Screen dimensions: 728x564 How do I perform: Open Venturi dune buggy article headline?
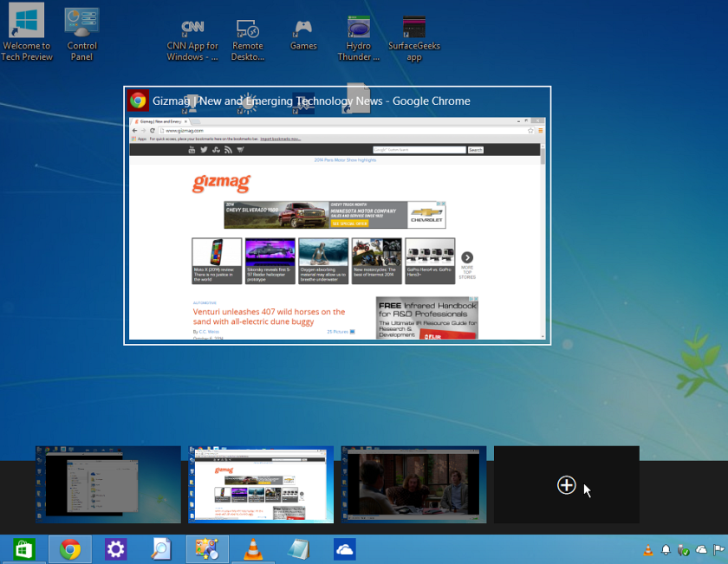(x=269, y=316)
